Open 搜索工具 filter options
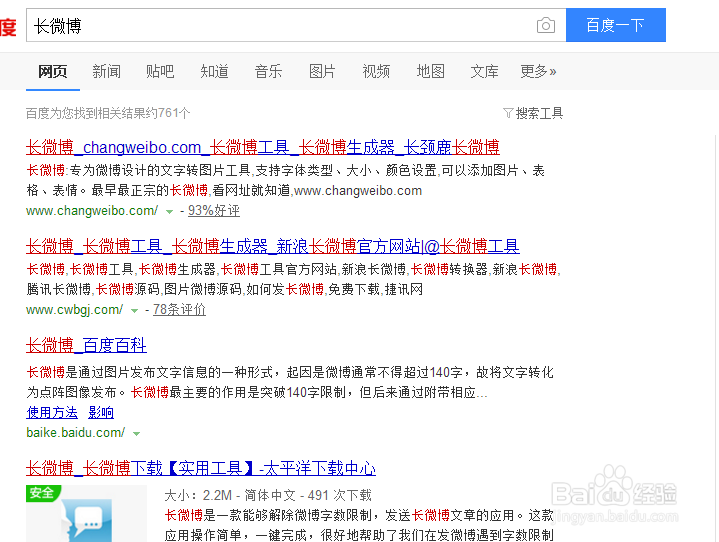719x542 pixels. click(533, 113)
